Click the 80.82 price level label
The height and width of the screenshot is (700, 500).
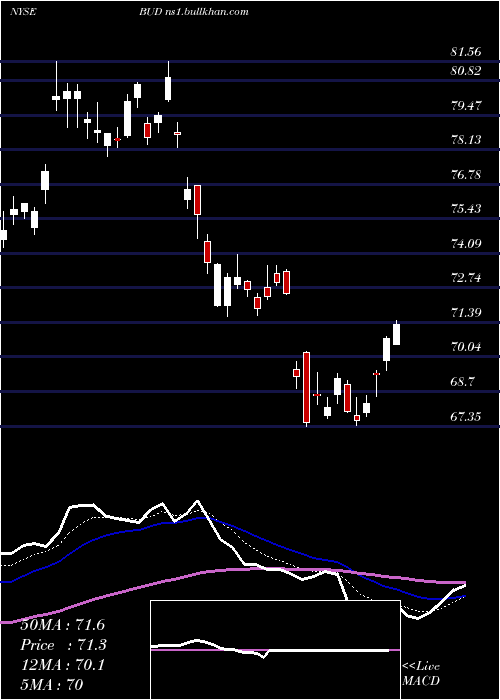point(466,71)
